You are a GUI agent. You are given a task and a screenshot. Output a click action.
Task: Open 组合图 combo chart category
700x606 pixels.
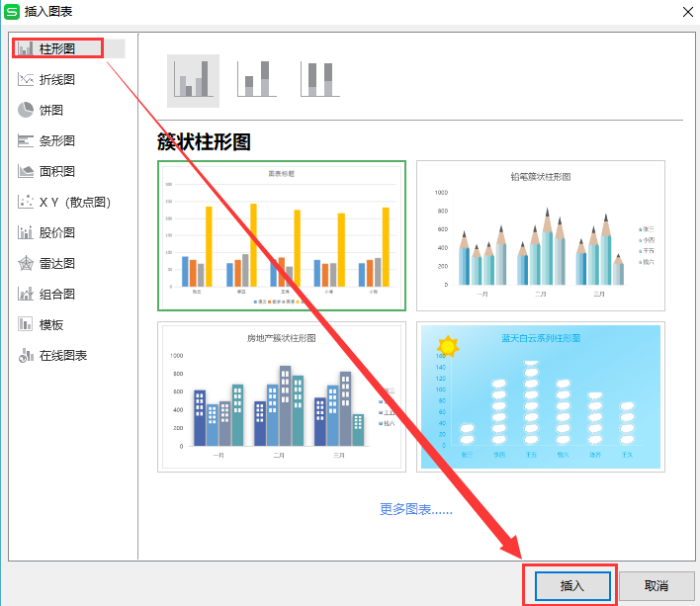tap(57, 294)
